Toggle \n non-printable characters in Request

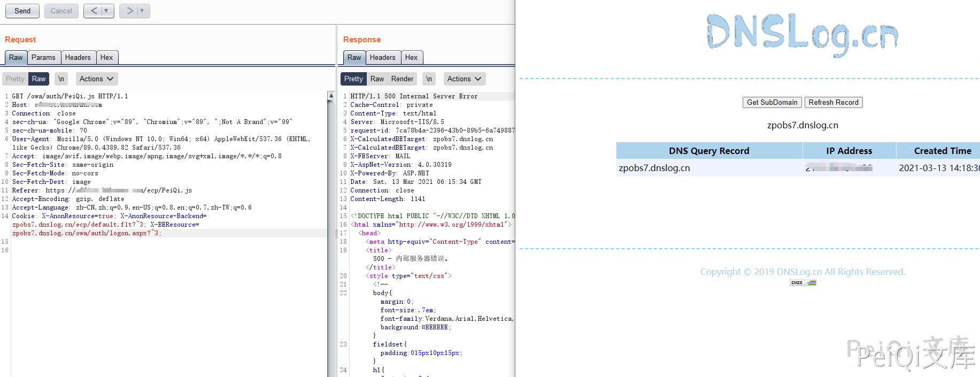(x=61, y=79)
